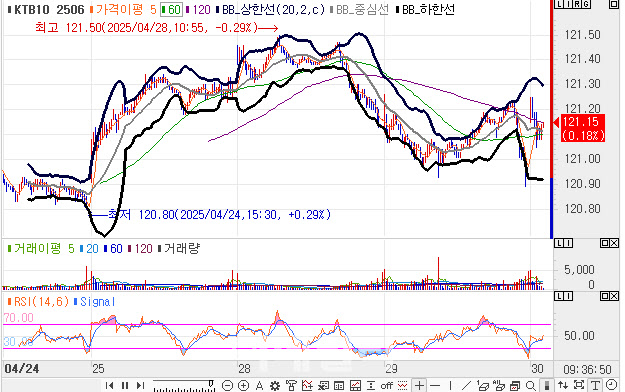Zoom in using the plus circle icon

pyautogui.click(x=243, y=386)
